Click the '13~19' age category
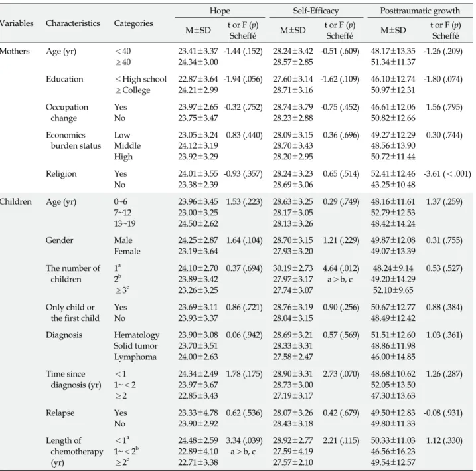This screenshot has width=476, height=471. [x=125, y=223]
